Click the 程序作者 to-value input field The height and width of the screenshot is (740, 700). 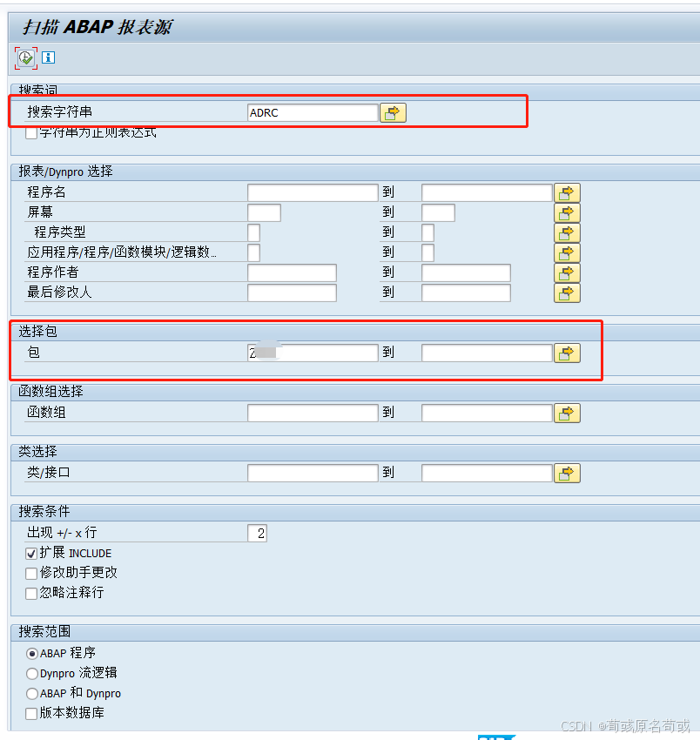click(x=466, y=272)
